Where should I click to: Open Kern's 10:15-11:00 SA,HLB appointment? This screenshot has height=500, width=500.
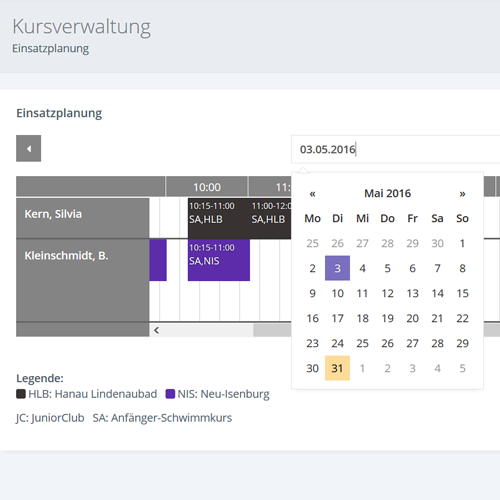point(219,219)
